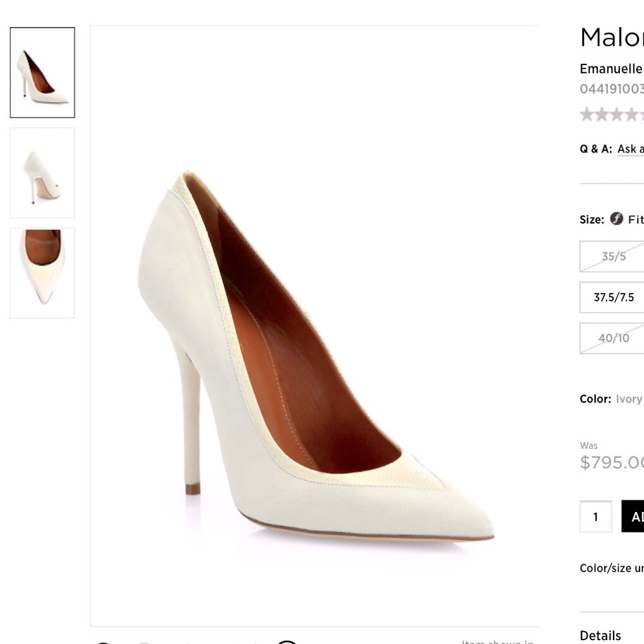This screenshot has height=644, width=644.
Task: Click the 'Color/size unavailable' link
Action: click(609, 568)
